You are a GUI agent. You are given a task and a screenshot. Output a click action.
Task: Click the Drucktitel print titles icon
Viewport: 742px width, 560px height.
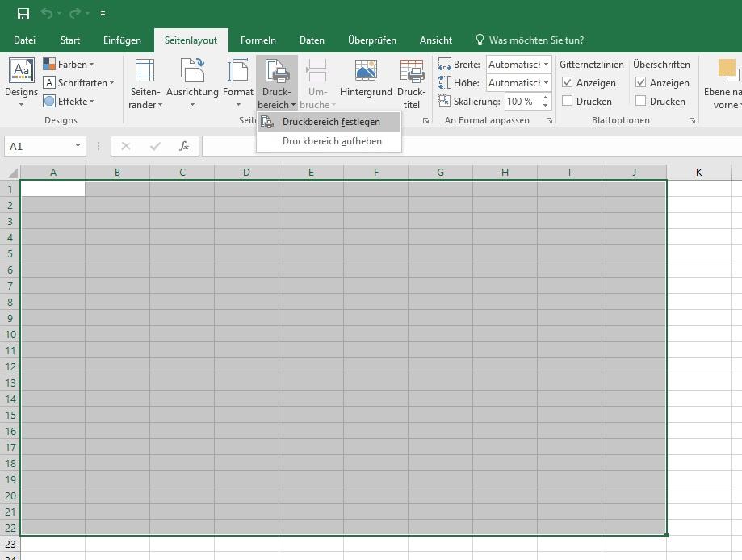tap(412, 70)
